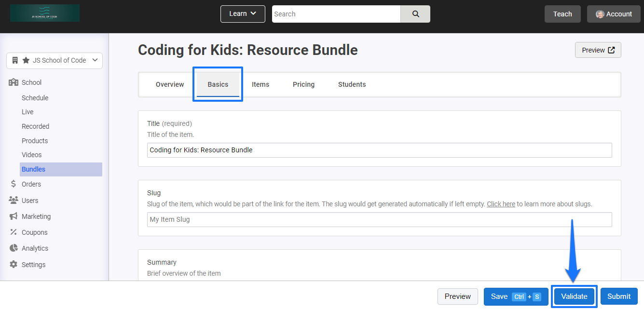This screenshot has width=644, height=309.
Task: Click the Validate button
Action: tap(574, 296)
